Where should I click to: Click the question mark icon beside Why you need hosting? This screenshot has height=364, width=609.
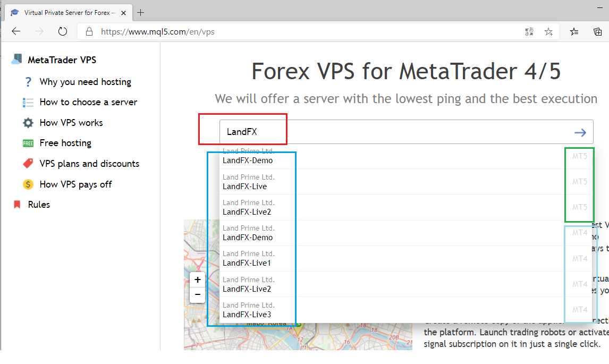(28, 82)
